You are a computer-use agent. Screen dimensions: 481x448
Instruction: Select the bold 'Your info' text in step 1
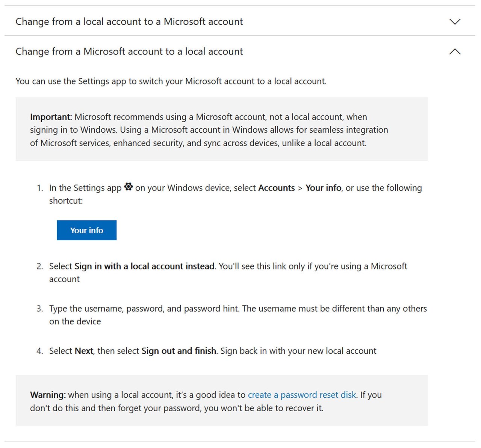(x=323, y=188)
